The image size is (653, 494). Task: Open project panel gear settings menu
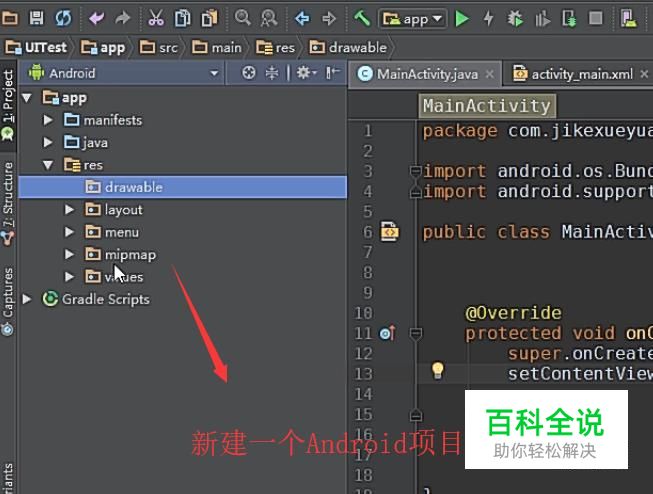click(x=306, y=73)
